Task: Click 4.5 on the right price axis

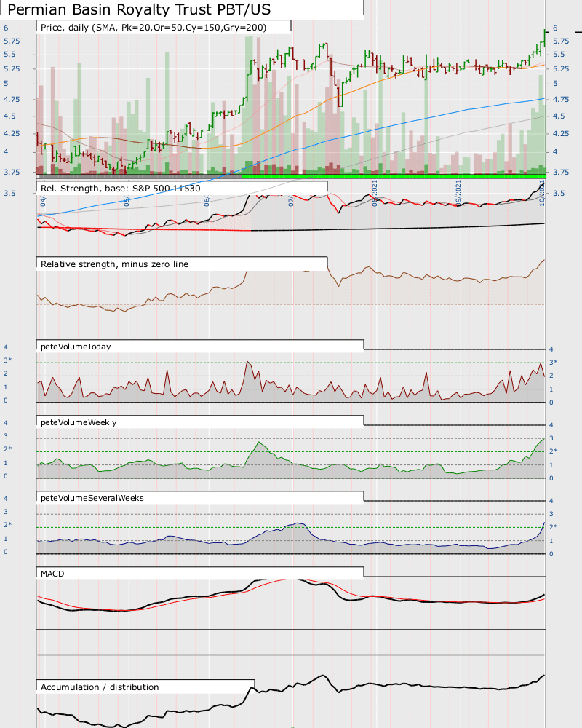Action: 559,116
